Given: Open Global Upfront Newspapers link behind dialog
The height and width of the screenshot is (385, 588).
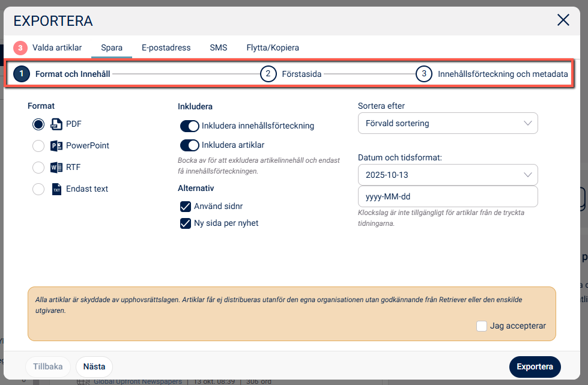Looking at the screenshot, I should point(138,381).
